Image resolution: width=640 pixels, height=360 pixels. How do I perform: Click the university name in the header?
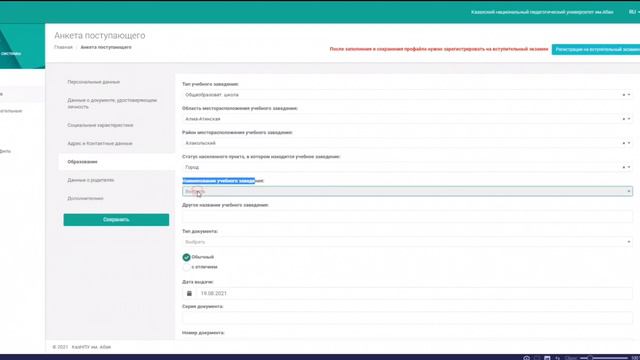tap(542, 12)
